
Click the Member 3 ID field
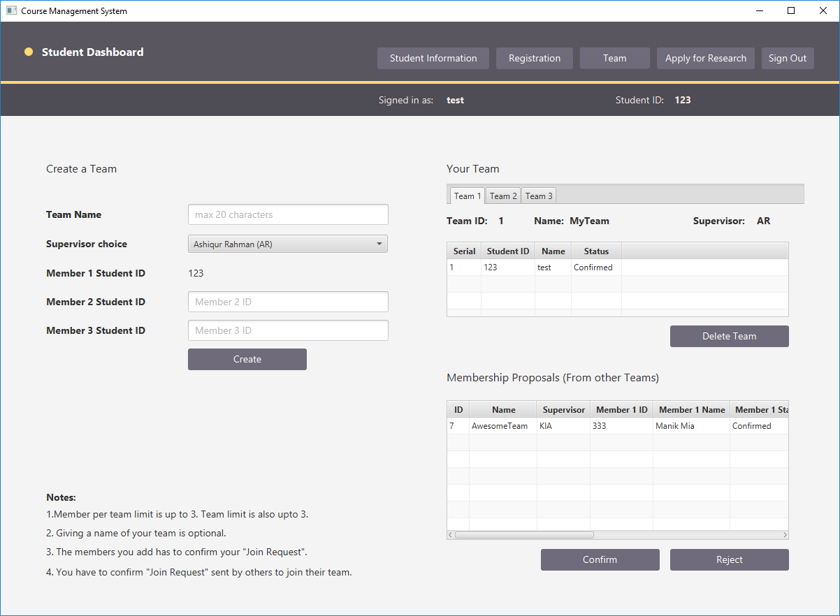[x=288, y=330]
